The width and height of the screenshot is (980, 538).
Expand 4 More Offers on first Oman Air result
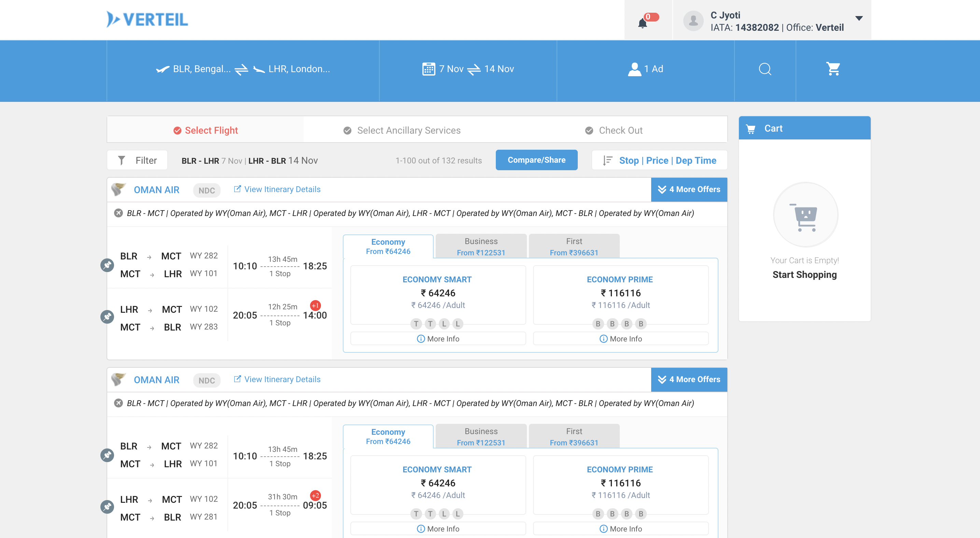coord(689,189)
